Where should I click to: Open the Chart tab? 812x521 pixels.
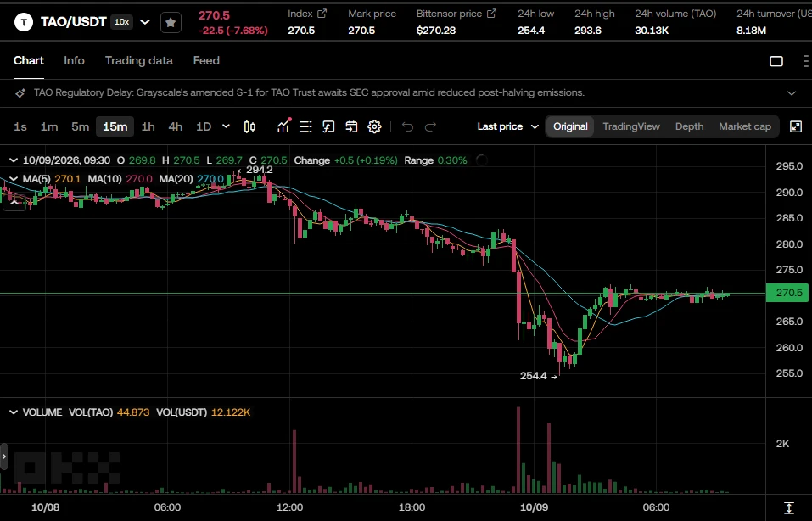pyautogui.click(x=29, y=61)
